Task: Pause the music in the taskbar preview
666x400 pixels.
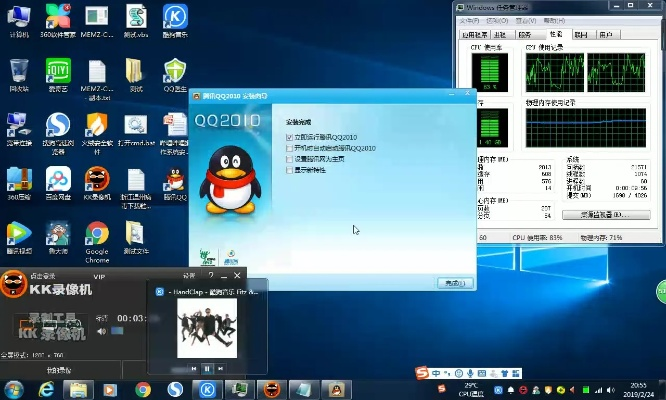Action: [207, 369]
